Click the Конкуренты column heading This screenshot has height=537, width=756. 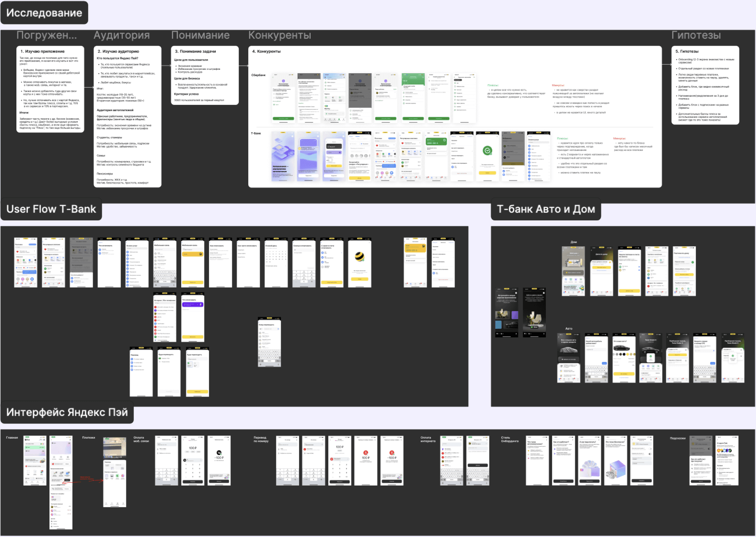pyautogui.click(x=279, y=35)
